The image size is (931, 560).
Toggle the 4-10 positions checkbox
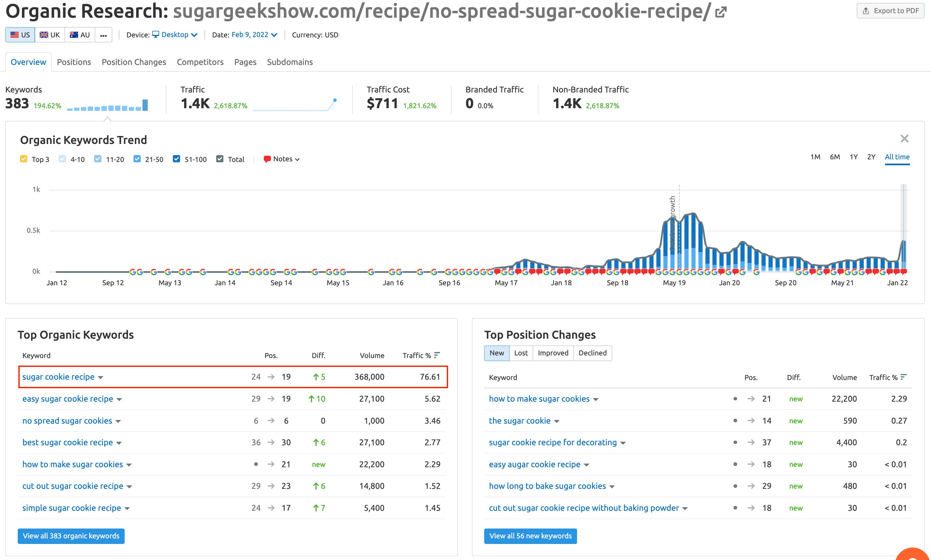pos(63,159)
